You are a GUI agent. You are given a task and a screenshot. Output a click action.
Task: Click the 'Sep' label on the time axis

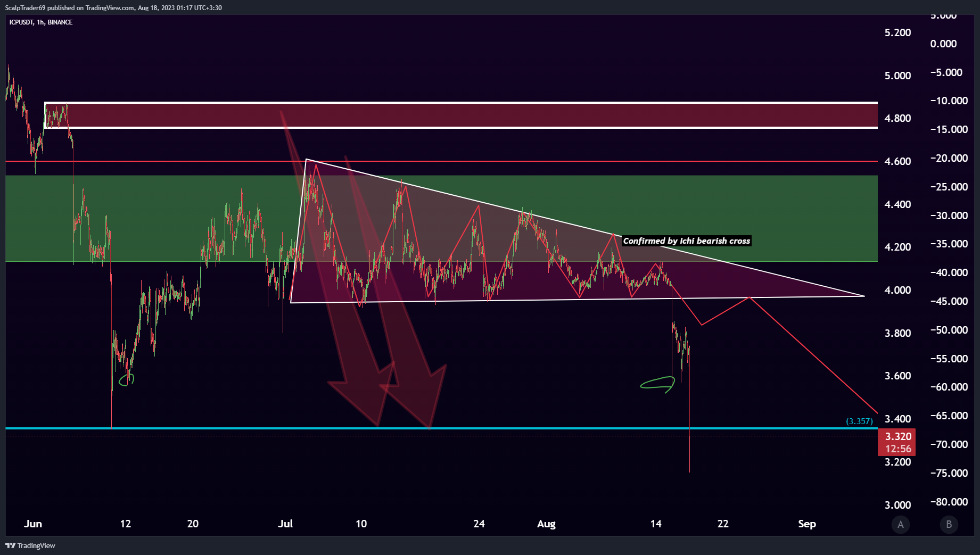[807, 524]
